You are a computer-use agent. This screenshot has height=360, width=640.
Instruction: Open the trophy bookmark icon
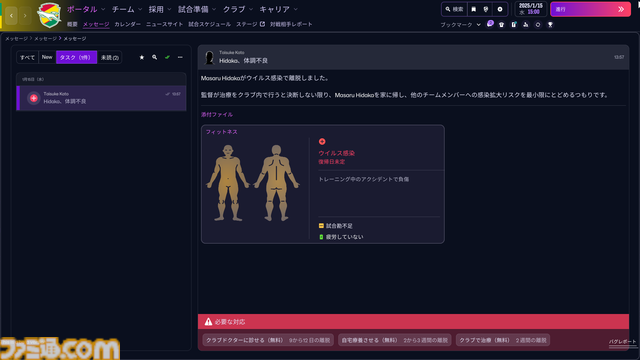(x=550, y=25)
